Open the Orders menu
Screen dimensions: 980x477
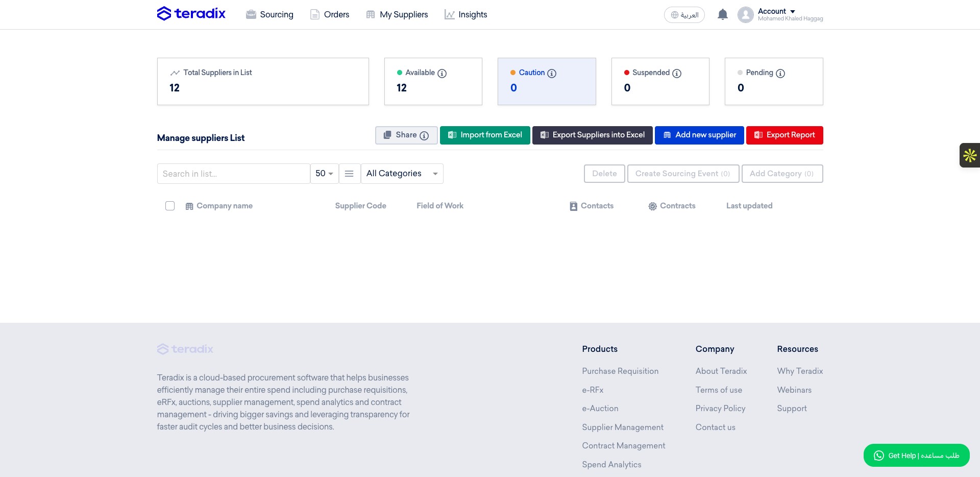click(330, 14)
